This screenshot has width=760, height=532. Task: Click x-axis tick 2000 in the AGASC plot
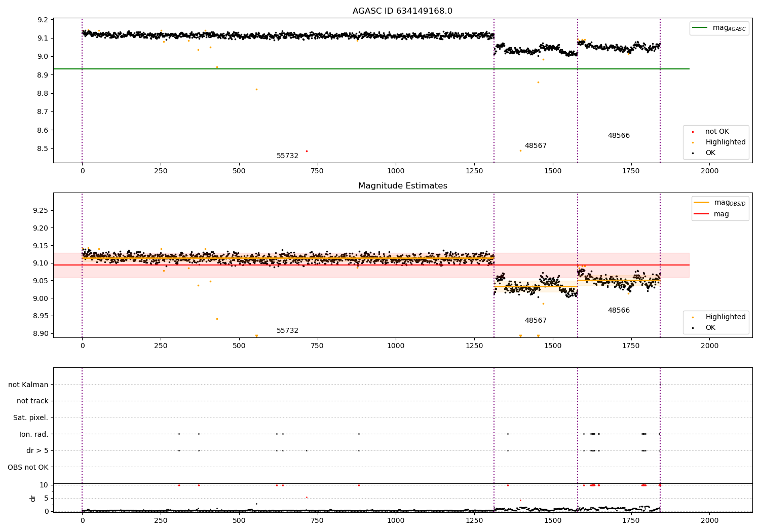[x=709, y=171]
